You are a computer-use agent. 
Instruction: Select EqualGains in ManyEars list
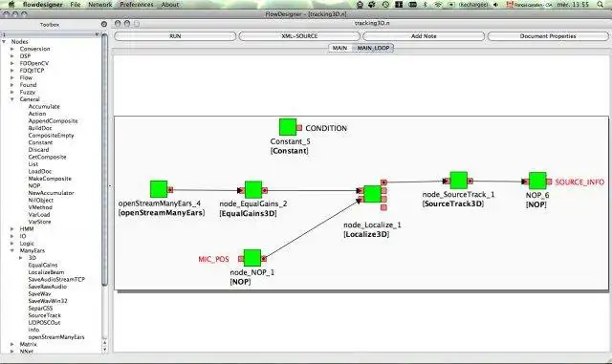pyautogui.click(x=43, y=265)
